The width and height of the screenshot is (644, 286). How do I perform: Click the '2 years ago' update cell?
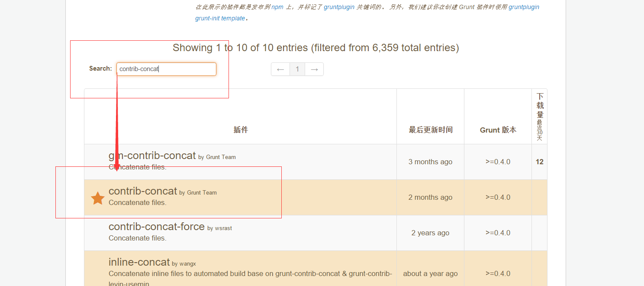(x=430, y=233)
